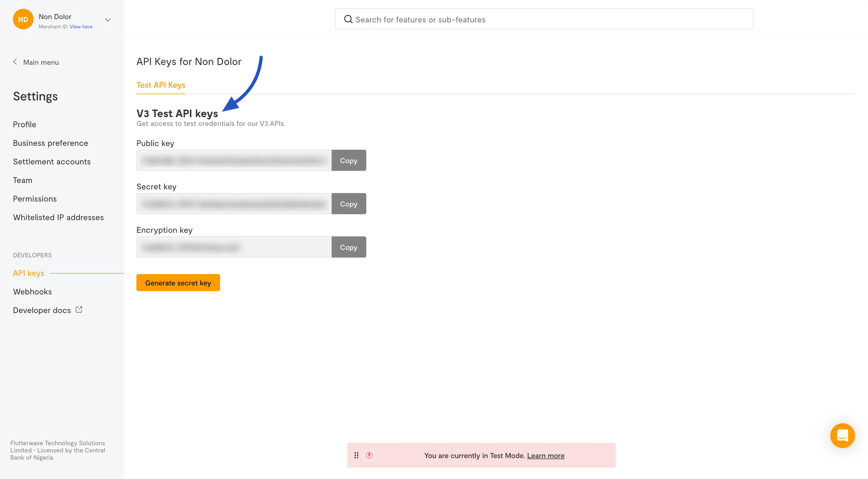
Task: Click the search magnifier icon
Action: click(x=348, y=19)
